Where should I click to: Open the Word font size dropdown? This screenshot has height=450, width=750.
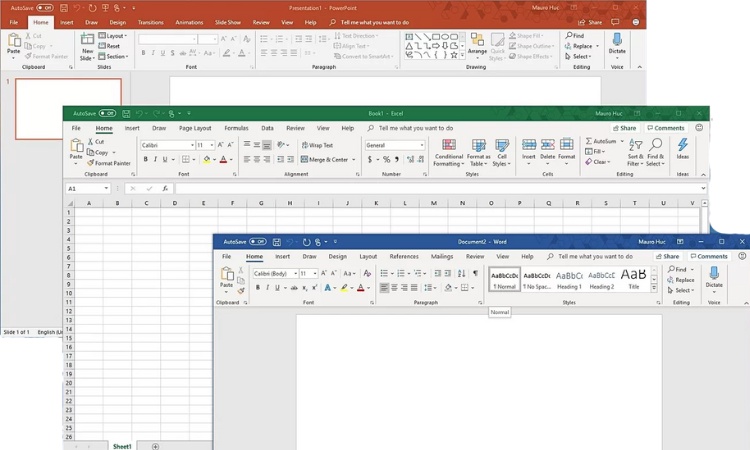coord(314,274)
